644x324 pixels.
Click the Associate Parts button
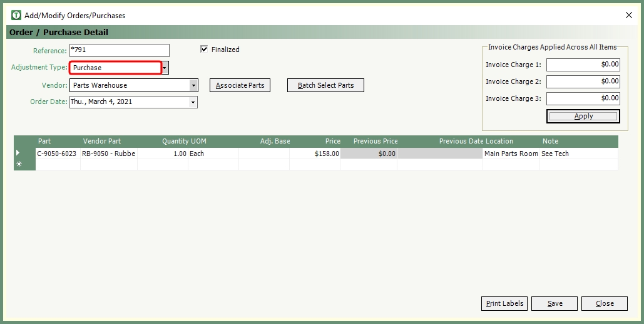240,85
